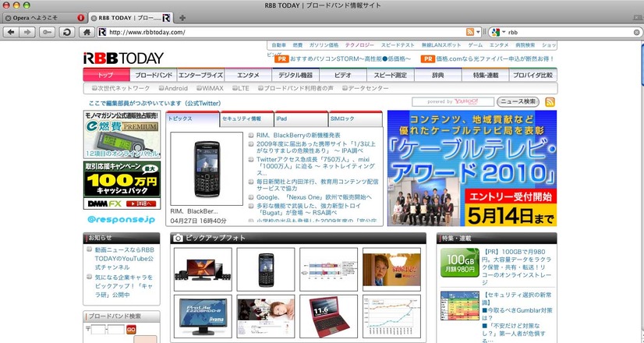The width and height of the screenshot is (644, 343).
Task: Click the RSS feed icon in address bar
Action: pos(470,32)
